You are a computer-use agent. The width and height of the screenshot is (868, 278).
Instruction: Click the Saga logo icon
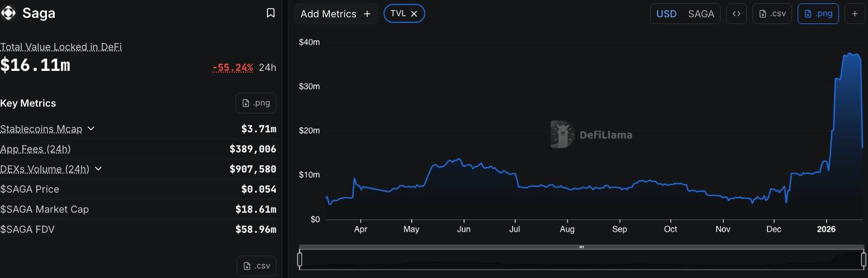8,13
